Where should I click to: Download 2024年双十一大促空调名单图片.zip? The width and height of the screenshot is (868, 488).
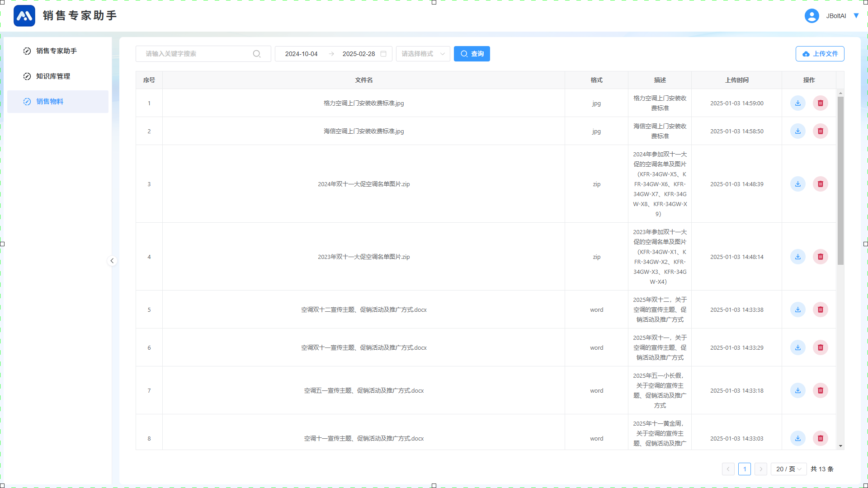798,184
